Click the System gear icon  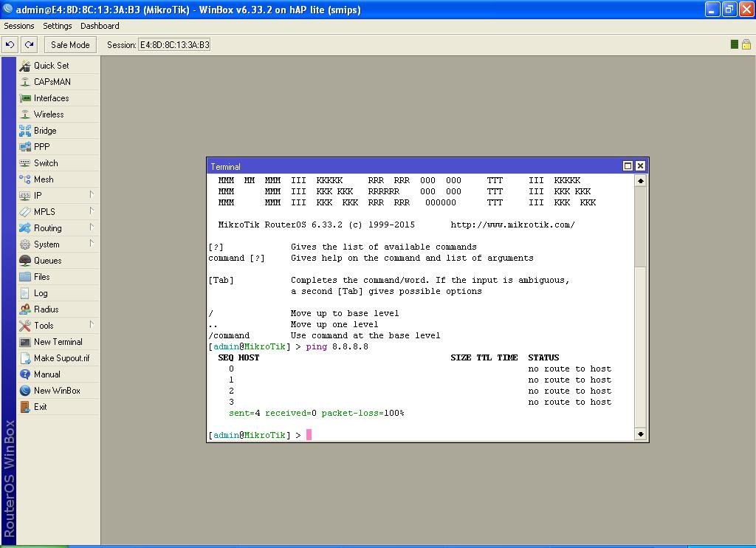click(25, 244)
